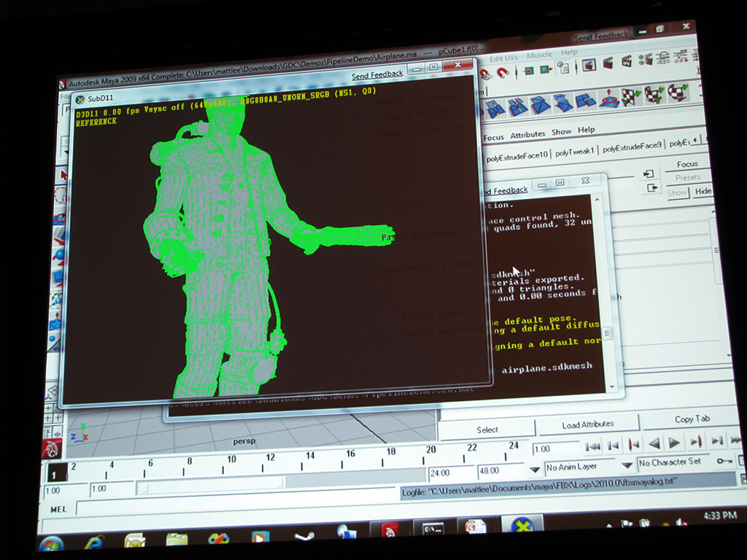Click the planar mapping checkerboard shelf icon
Viewport: 747px width, 560px height.
pyautogui.click(x=631, y=97)
